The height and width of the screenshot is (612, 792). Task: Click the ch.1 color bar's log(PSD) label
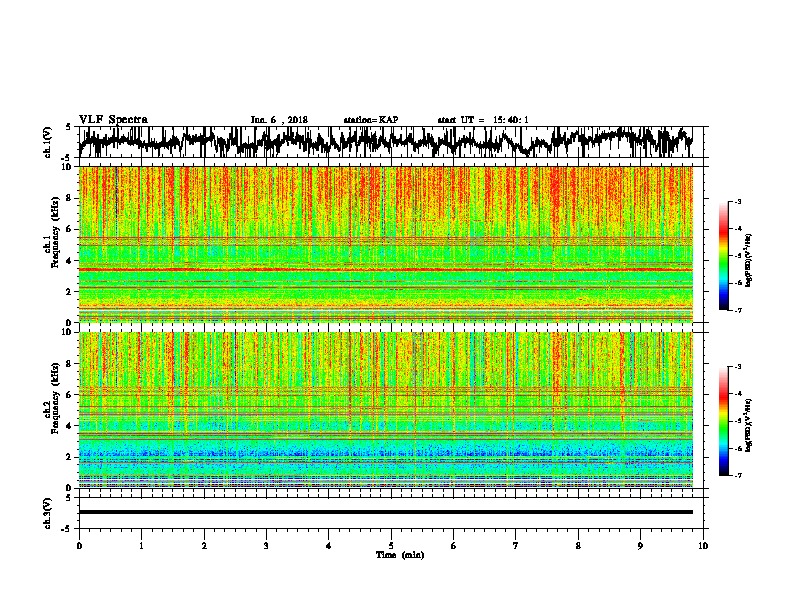749,261
